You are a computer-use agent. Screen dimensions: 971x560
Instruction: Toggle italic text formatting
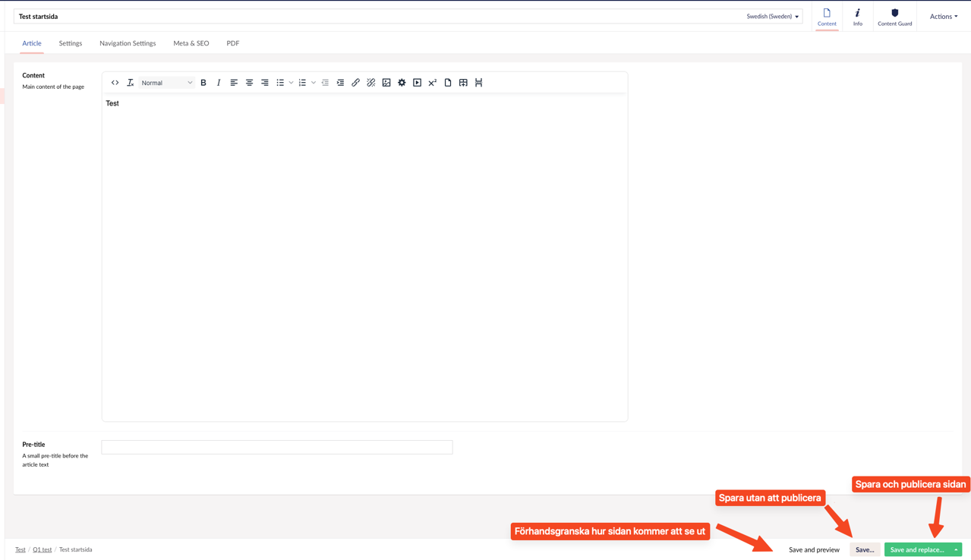219,83
